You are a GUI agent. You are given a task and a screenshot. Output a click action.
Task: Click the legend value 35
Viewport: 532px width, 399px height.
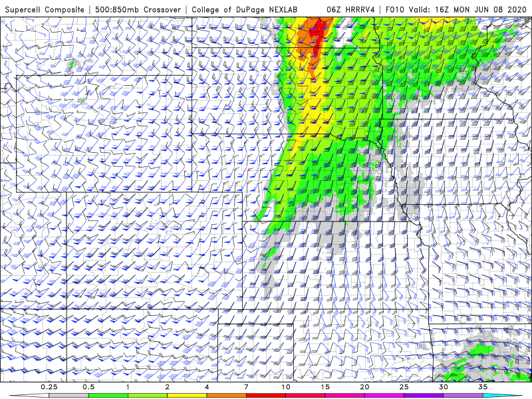[483, 387]
